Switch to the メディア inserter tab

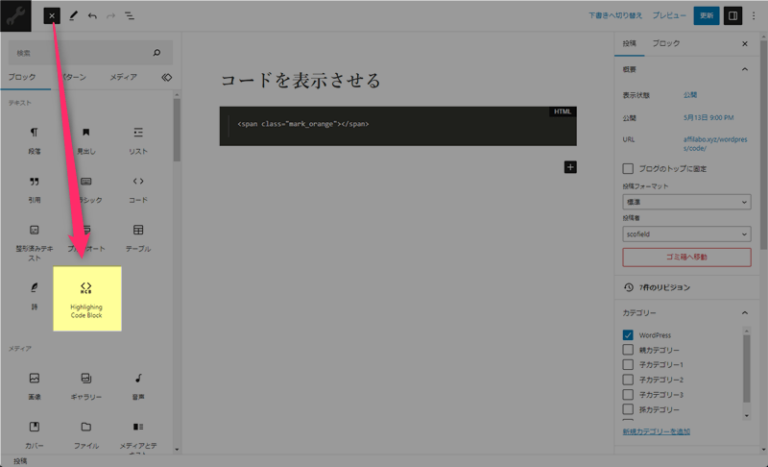(124, 77)
